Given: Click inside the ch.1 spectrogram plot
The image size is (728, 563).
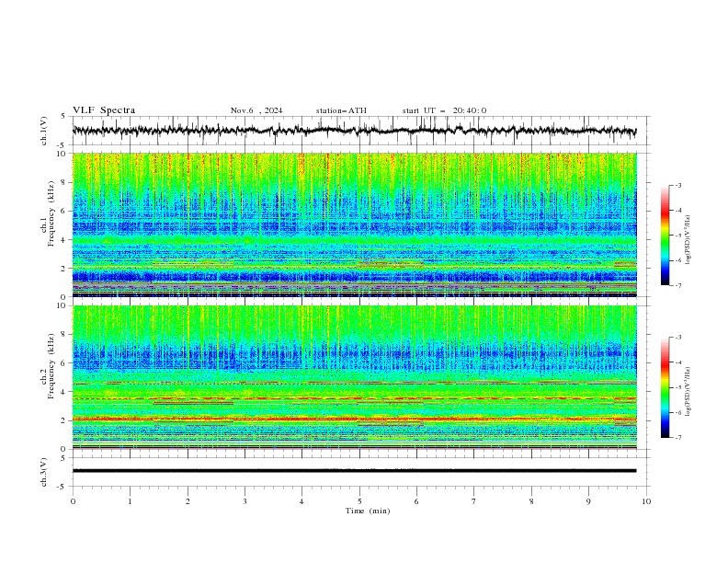Looking at the screenshot, I should pos(354,224).
